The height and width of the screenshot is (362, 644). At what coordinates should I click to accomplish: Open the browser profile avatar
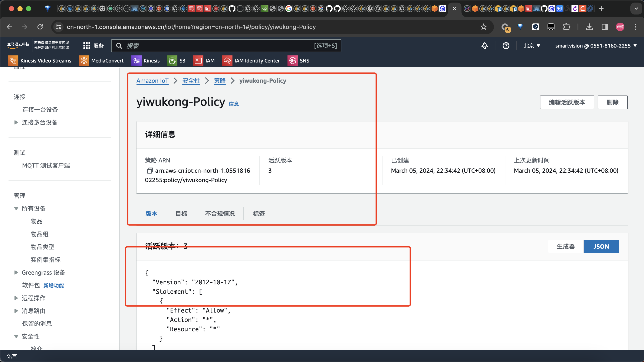(620, 27)
